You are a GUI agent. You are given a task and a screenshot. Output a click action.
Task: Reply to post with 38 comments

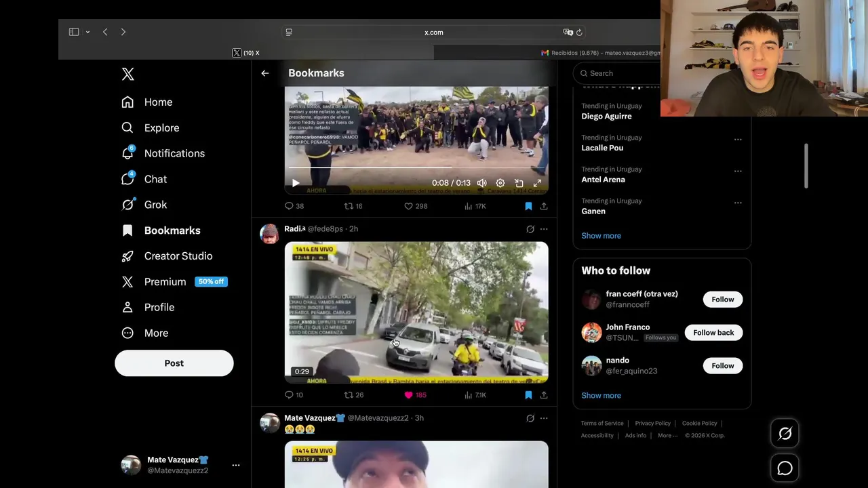[x=294, y=206]
